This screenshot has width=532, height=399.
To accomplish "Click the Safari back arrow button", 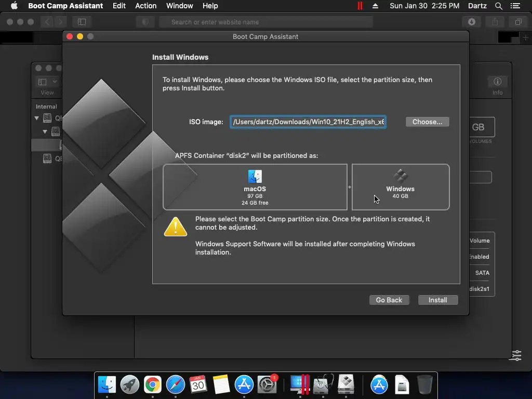I will pyautogui.click(x=47, y=22).
